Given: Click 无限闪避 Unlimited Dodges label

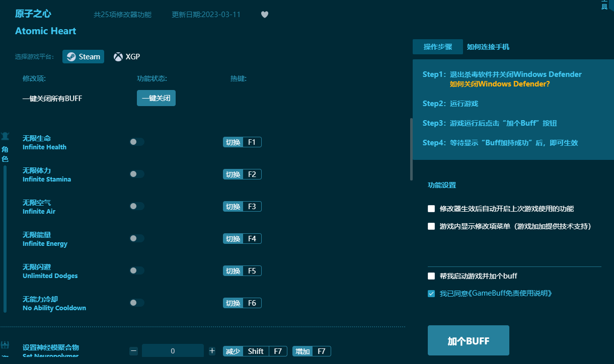Looking at the screenshot, I should click(x=50, y=271).
